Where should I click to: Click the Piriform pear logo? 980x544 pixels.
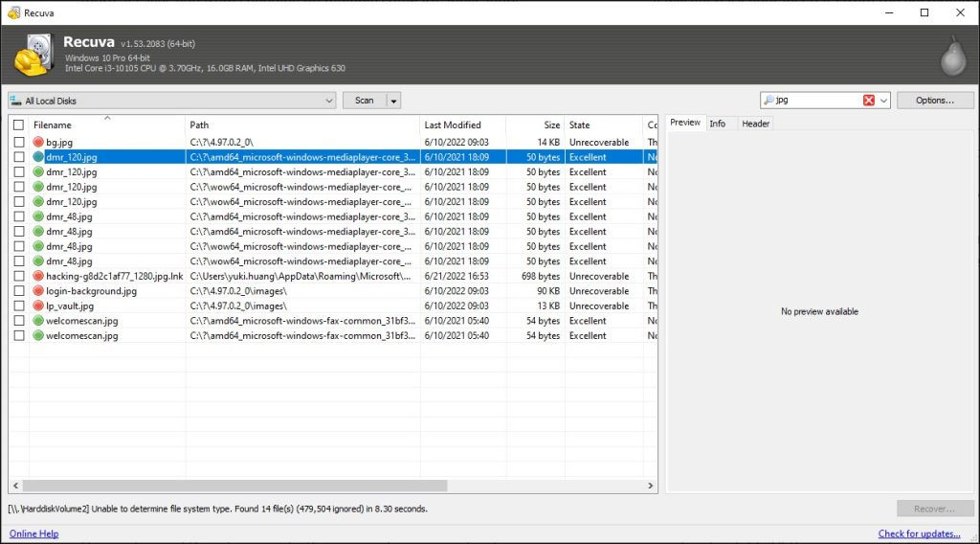click(953, 56)
